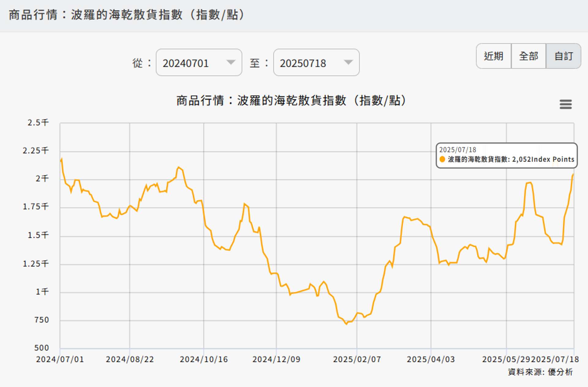588x387 pixels.
Task: Click the x-axis label 2024/08/22
Action: point(130,359)
